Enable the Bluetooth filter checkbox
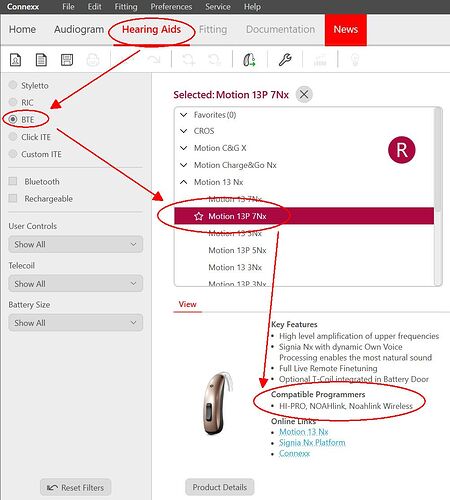This screenshot has height=500, width=450. point(13,181)
